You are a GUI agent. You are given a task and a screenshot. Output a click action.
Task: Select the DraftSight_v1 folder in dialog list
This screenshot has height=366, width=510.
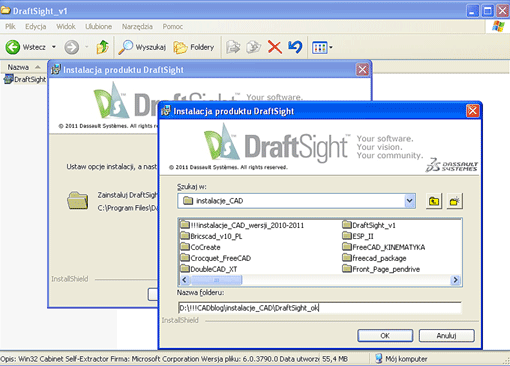click(369, 225)
